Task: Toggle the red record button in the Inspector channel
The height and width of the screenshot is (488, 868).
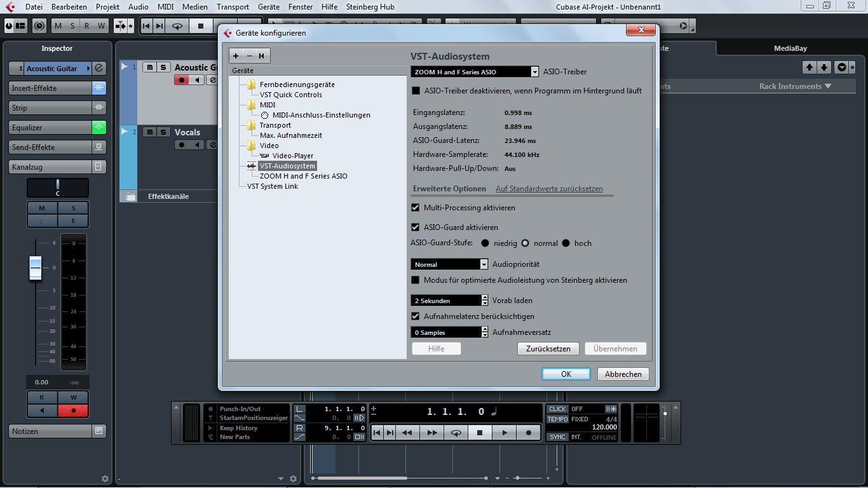Action: pos(73,410)
